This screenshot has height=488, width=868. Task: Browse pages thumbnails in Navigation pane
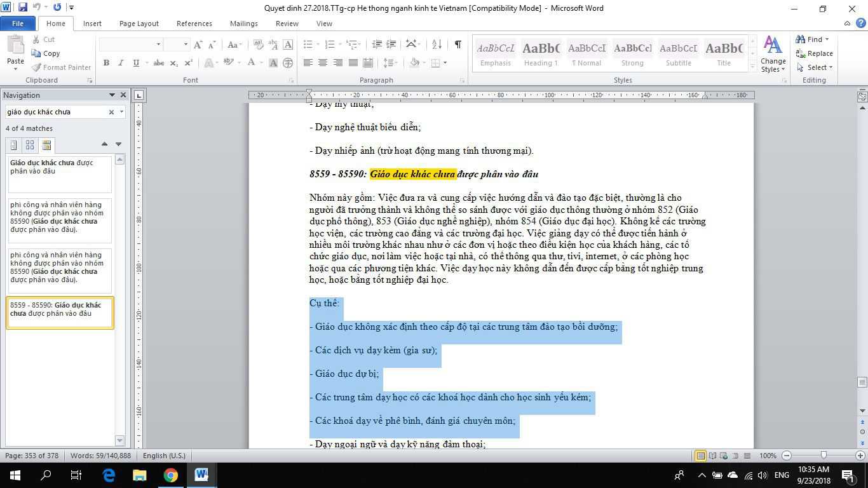[x=30, y=146]
